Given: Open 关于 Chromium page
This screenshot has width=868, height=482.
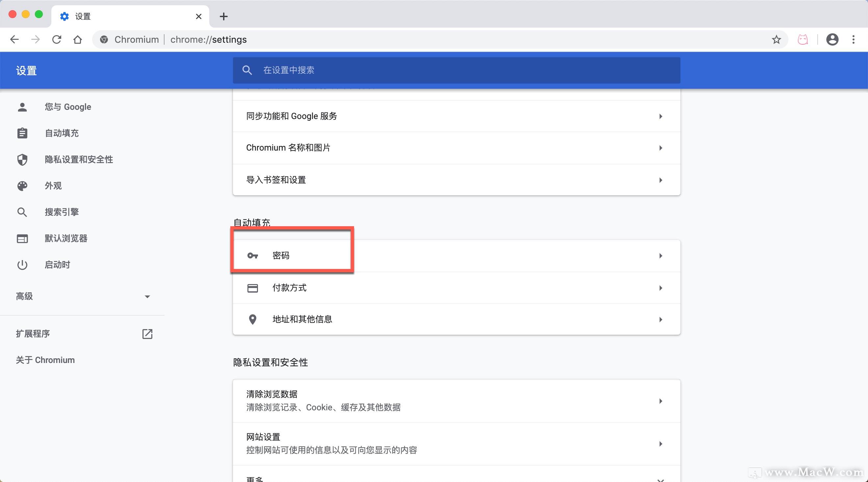Looking at the screenshot, I should point(45,360).
